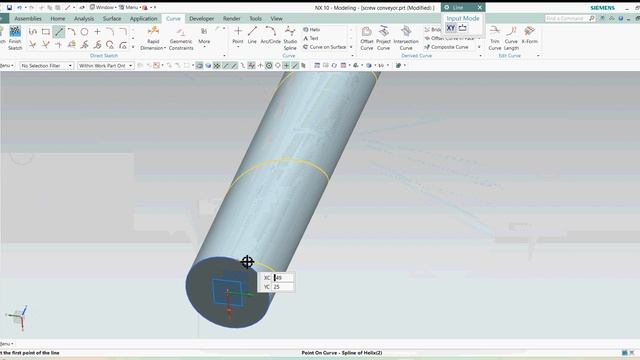The width and height of the screenshot is (640, 360).
Task: Expand the Curve on Surface dropdown arrow
Action: (x=351, y=47)
